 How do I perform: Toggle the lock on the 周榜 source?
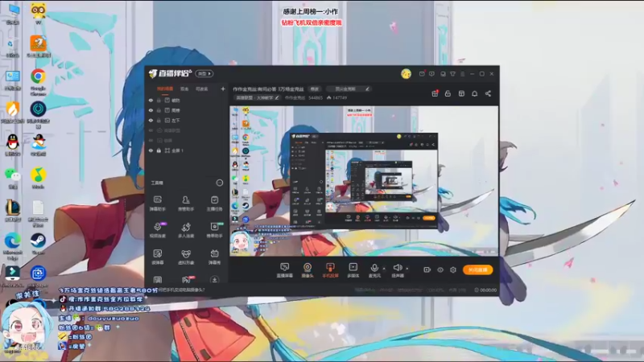159,110
